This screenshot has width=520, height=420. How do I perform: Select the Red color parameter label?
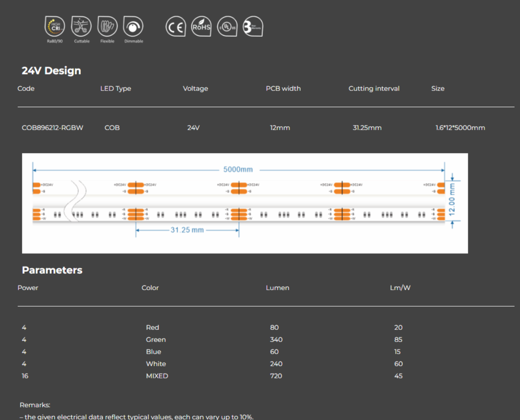pyautogui.click(x=153, y=327)
